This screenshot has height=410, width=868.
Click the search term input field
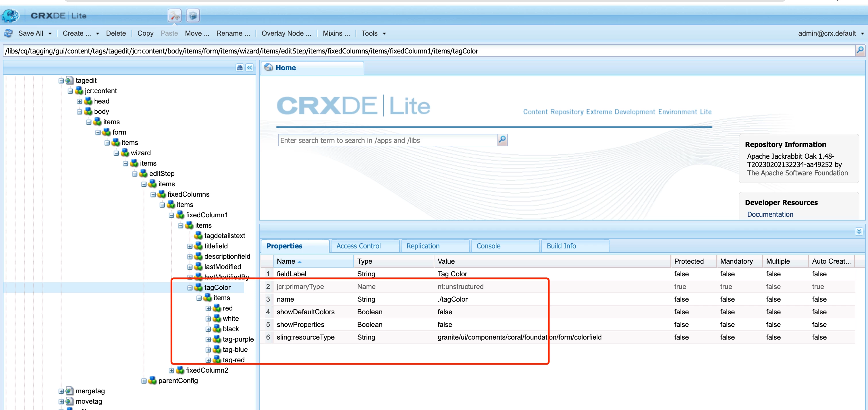pos(387,140)
